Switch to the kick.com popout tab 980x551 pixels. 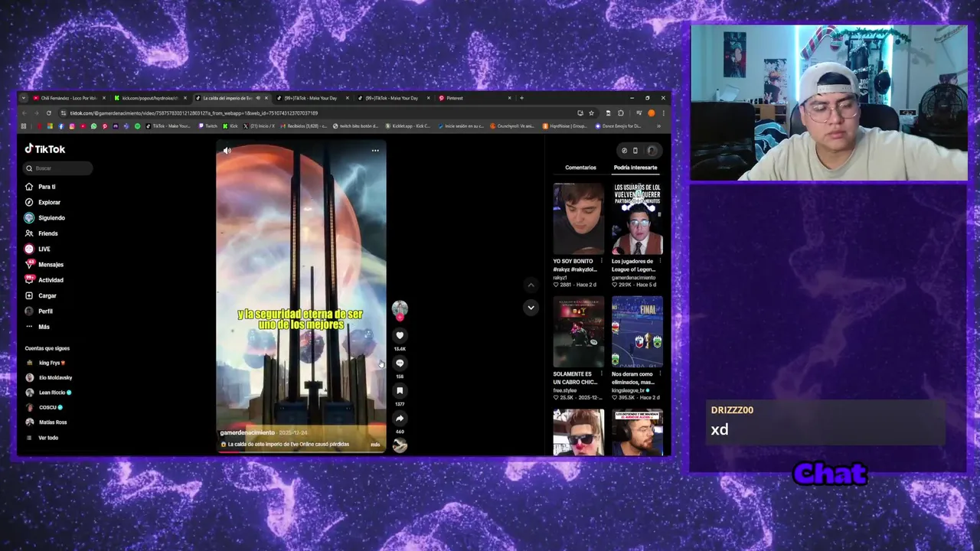coord(150,98)
